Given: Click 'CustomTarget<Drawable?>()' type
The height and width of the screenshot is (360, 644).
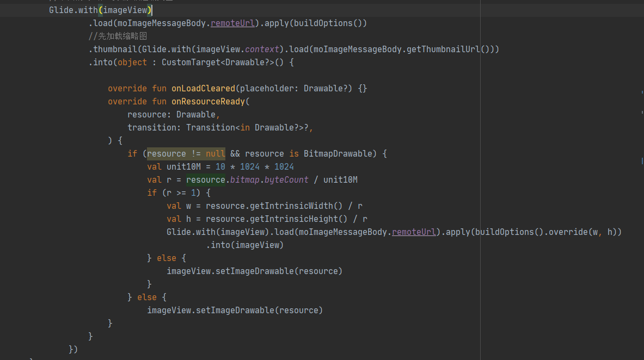Looking at the screenshot, I should [223, 63].
